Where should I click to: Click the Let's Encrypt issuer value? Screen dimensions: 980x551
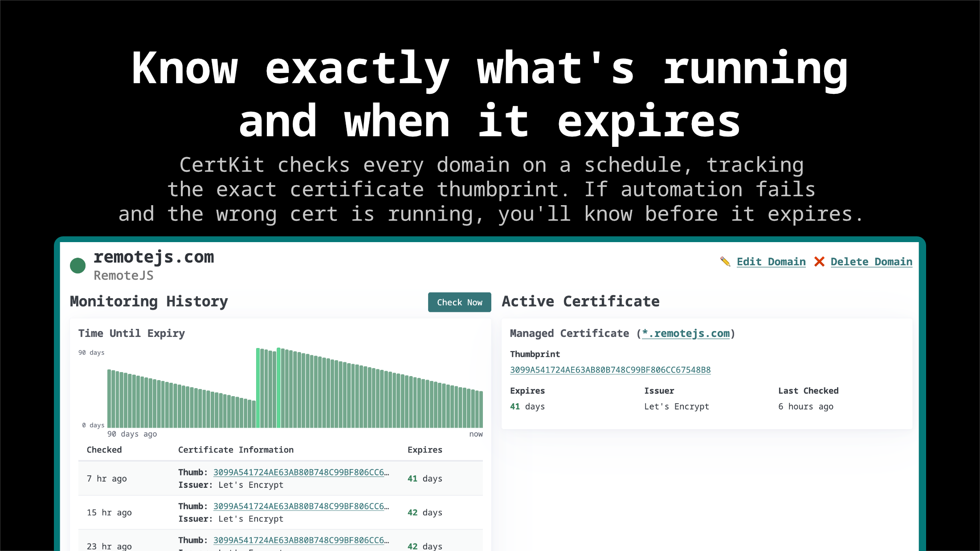677,406
